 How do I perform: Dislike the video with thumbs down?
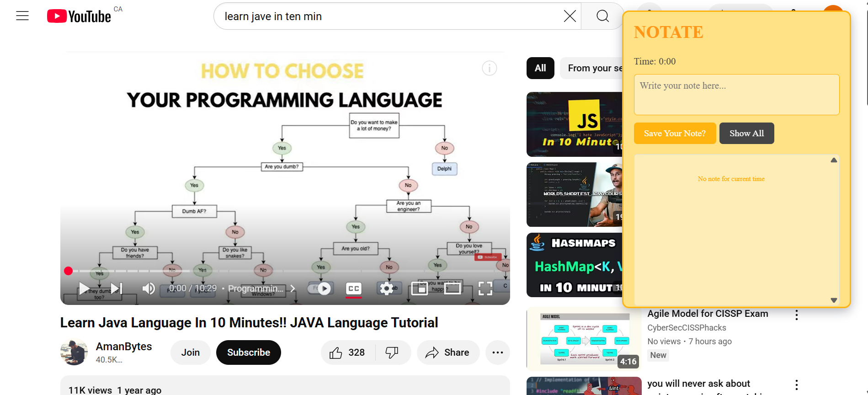pos(392,352)
